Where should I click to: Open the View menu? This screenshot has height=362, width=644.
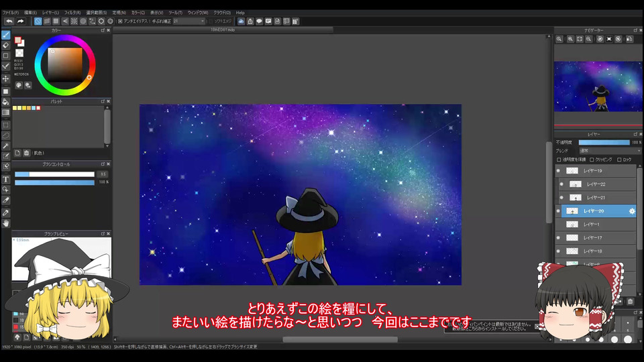(156, 13)
